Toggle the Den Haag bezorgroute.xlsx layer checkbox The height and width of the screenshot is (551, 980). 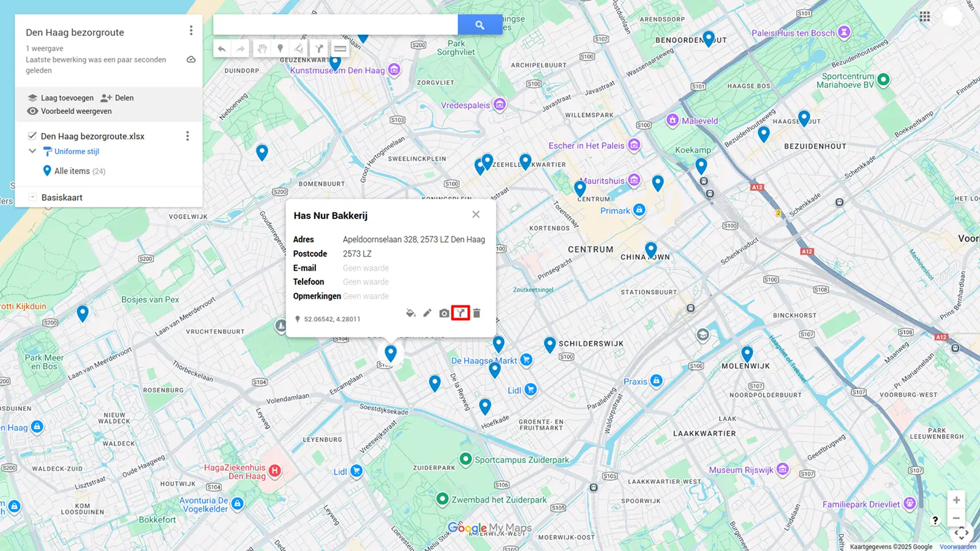click(32, 136)
